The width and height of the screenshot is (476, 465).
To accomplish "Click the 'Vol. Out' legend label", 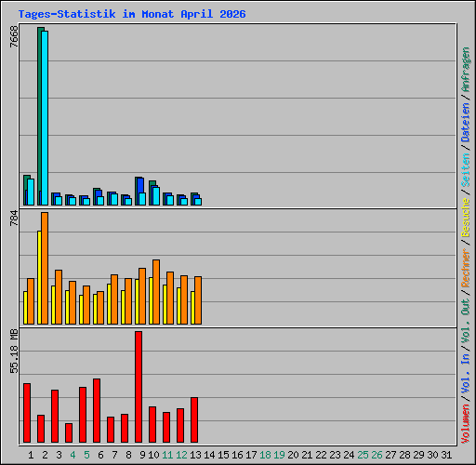I will click(x=466, y=321).
